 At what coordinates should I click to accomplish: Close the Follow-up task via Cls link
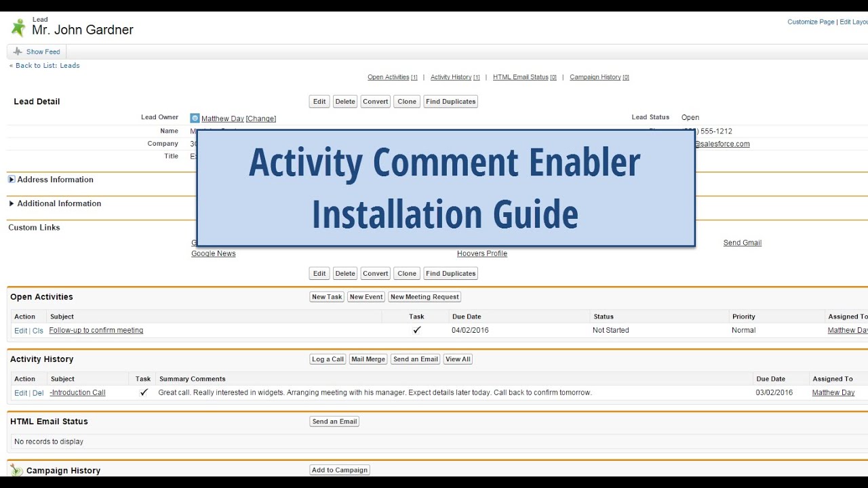point(38,331)
